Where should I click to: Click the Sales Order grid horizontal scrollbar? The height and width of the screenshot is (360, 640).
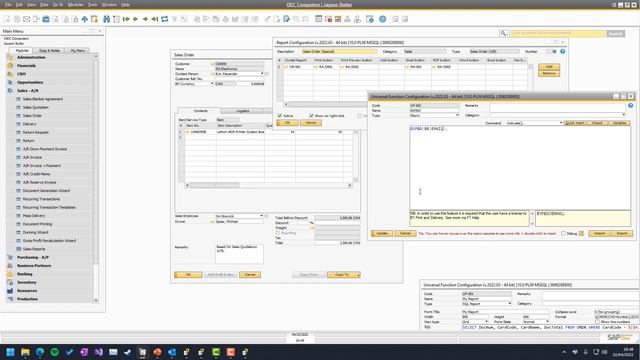pos(269,185)
